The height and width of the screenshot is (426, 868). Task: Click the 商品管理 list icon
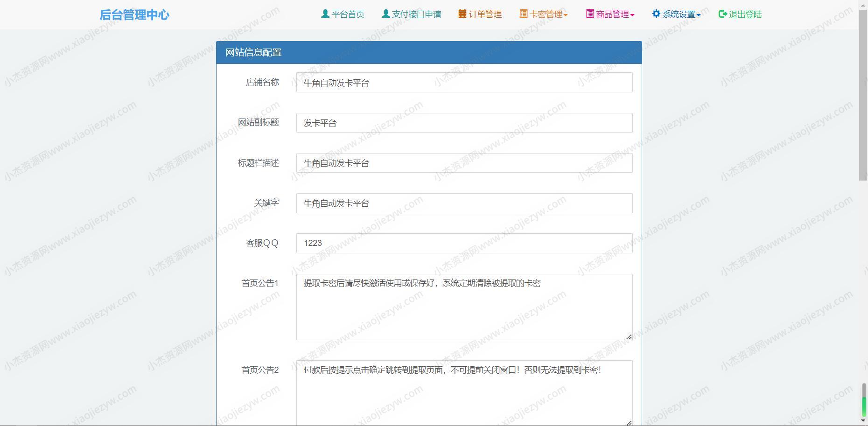pos(590,14)
